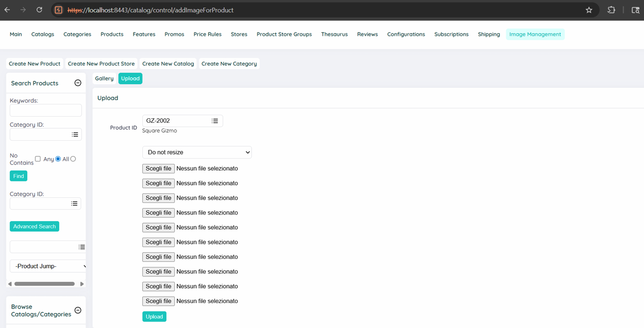
Task: Select the Upload tab
Action: pos(130,79)
